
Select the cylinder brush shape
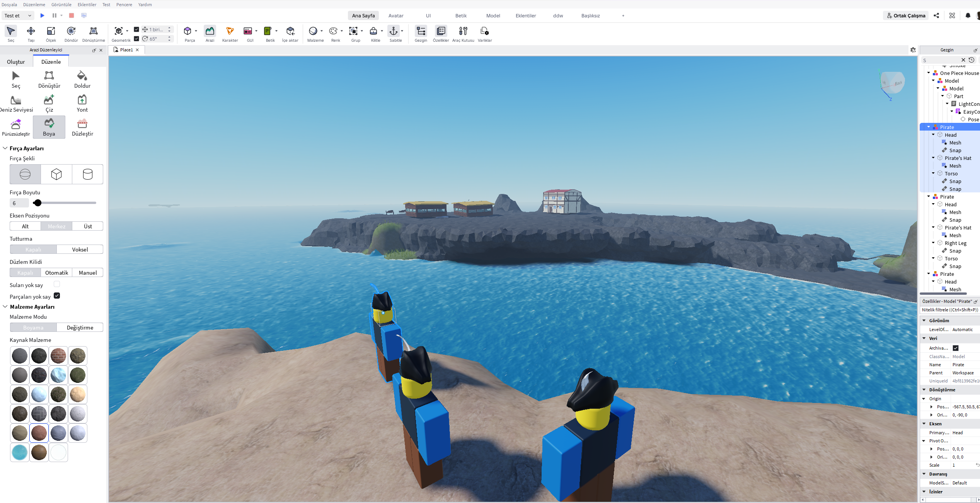[x=88, y=174]
